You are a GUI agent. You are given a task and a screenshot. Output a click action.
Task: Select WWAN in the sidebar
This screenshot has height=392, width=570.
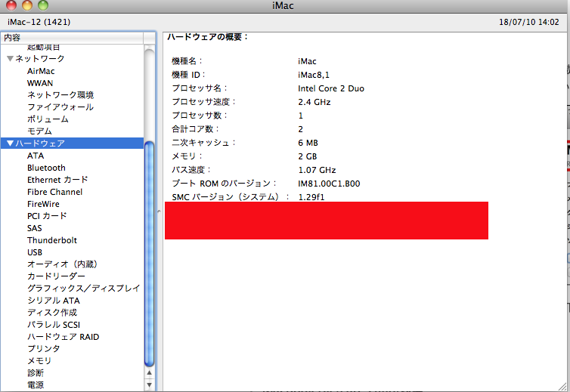coord(40,83)
